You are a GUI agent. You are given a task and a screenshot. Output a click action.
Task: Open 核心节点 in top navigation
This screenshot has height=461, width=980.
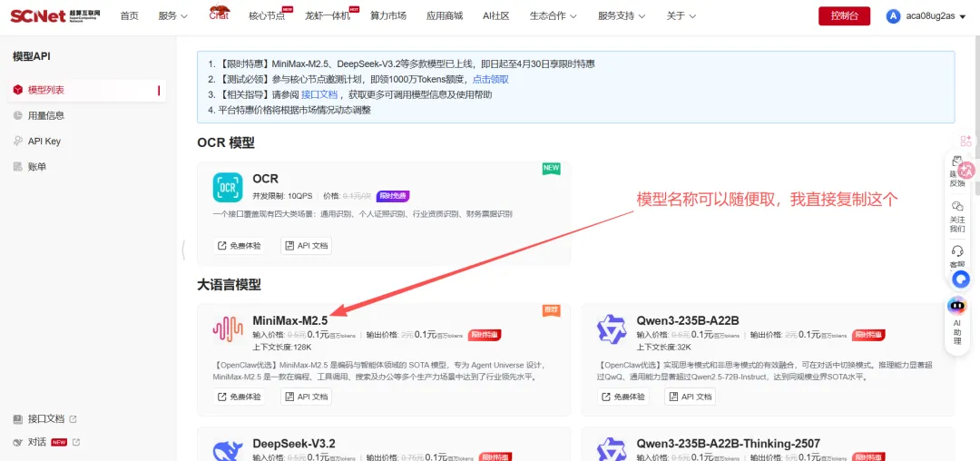(x=267, y=16)
